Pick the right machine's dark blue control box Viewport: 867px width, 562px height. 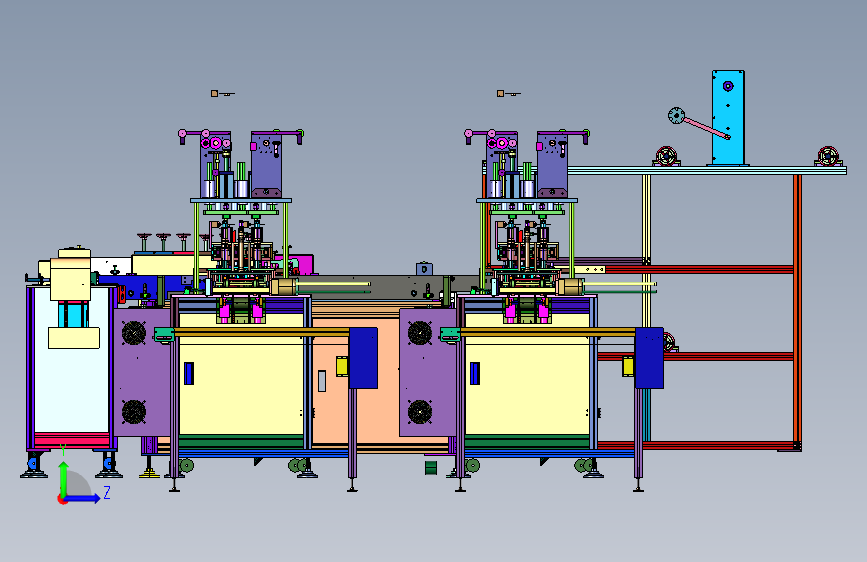pos(649,358)
